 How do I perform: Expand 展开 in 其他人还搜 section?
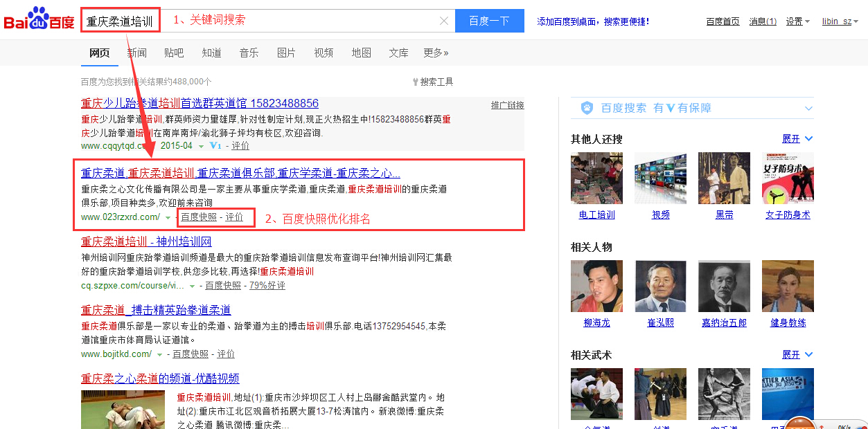coord(797,139)
